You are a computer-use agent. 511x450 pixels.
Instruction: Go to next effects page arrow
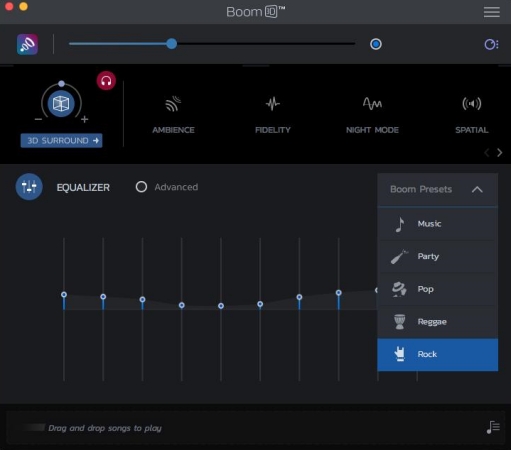[x=499, y=153]
